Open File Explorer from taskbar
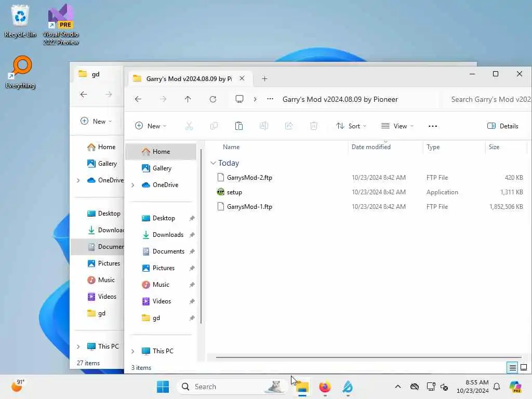This screenshot has height=399, width=532. point(302,387)
